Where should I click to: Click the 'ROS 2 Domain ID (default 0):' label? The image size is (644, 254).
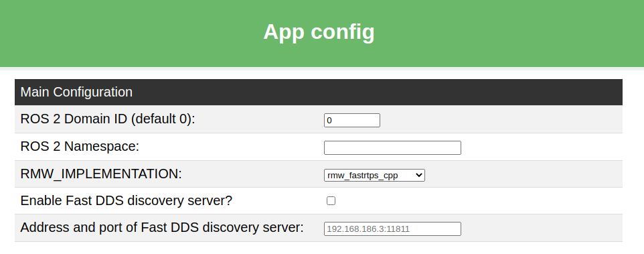click(108, 119)
